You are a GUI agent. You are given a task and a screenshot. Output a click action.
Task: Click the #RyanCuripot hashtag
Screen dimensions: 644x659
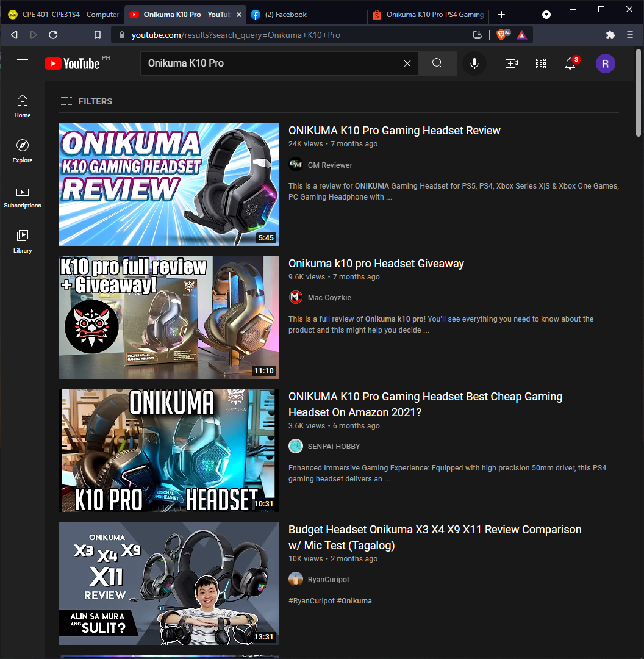pos(311,600)
